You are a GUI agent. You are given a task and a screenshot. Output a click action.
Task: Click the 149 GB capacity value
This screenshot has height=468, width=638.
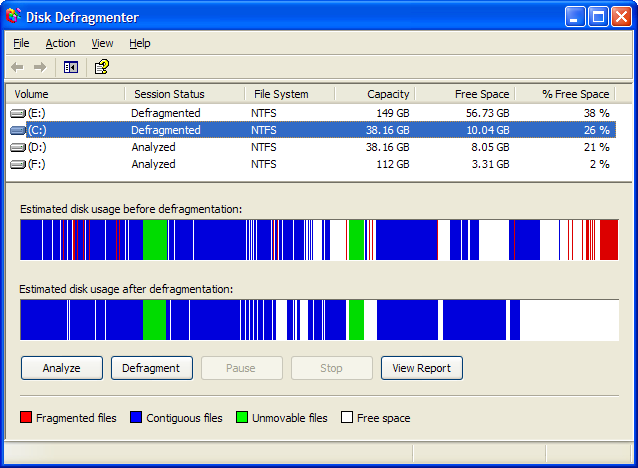393,113
